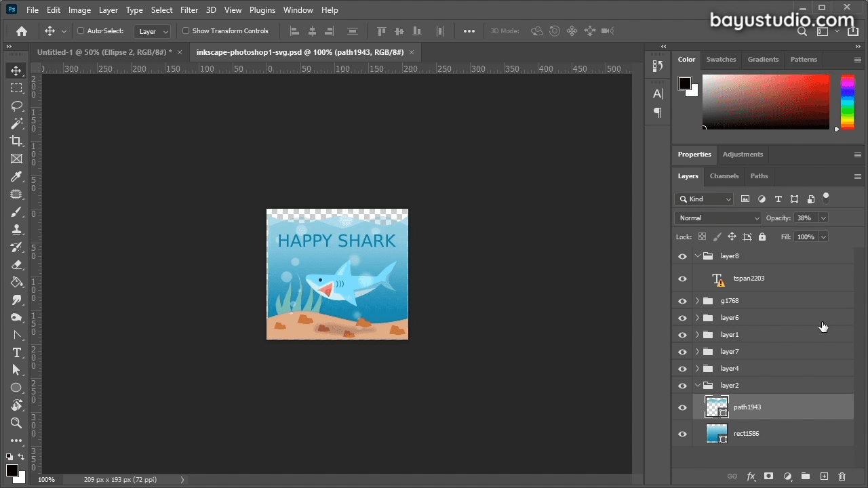Select the Eyedropper tool
This screenshot has width=868, height=488.
click(16, 176)
